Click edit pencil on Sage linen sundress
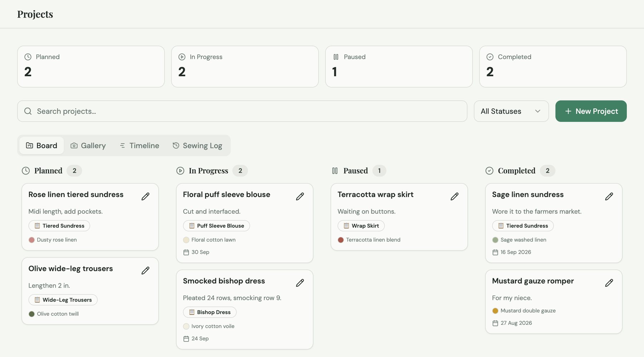644x357 pixels. (609, 196)
